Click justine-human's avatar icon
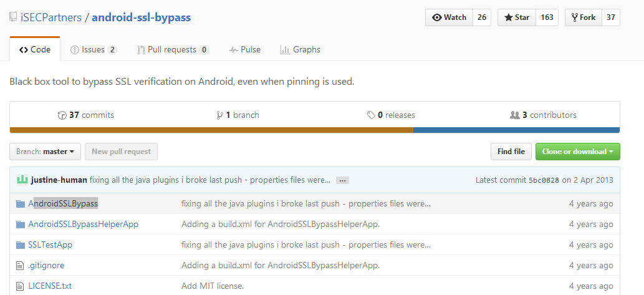Viewport: 644px width, 295px height. click(22, 180)
